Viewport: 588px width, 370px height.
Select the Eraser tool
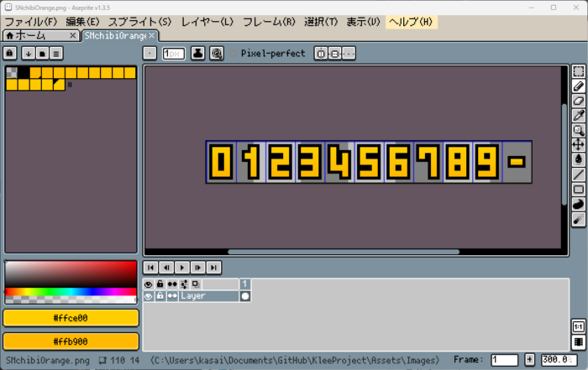578,101
